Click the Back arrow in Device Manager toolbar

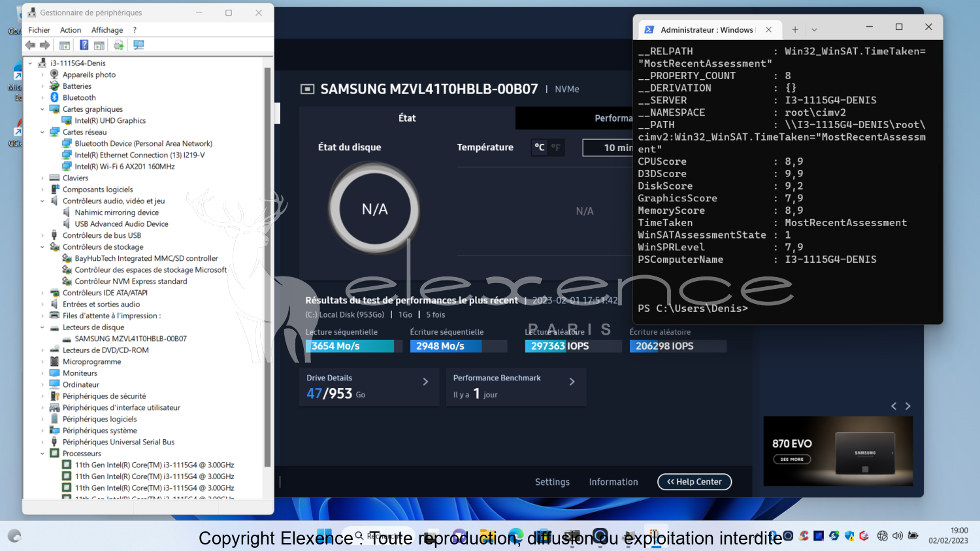(x=30, y=45)
